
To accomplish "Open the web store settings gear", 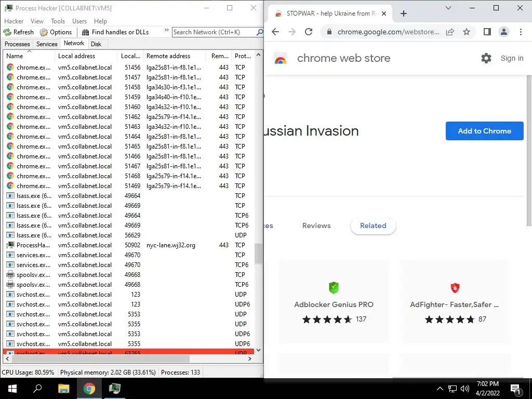I will click(x=486, y=58).
